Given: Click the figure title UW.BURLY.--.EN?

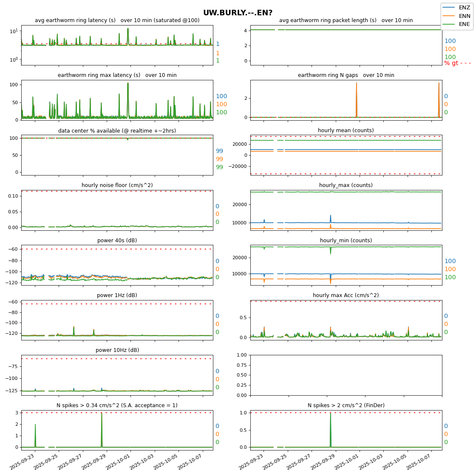Looking at the screenshot, I should tap(238, 13).
